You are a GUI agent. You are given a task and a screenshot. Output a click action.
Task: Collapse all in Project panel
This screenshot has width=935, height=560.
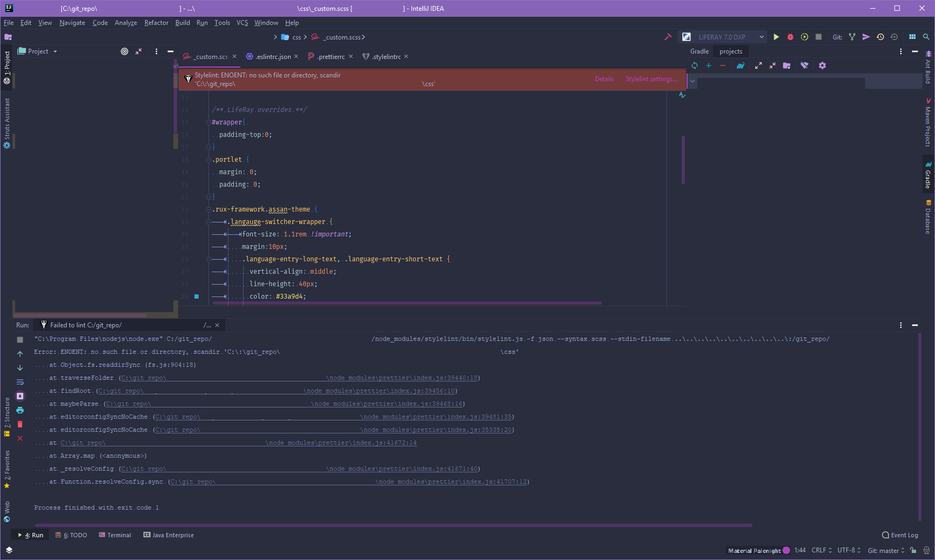(139, 51)
